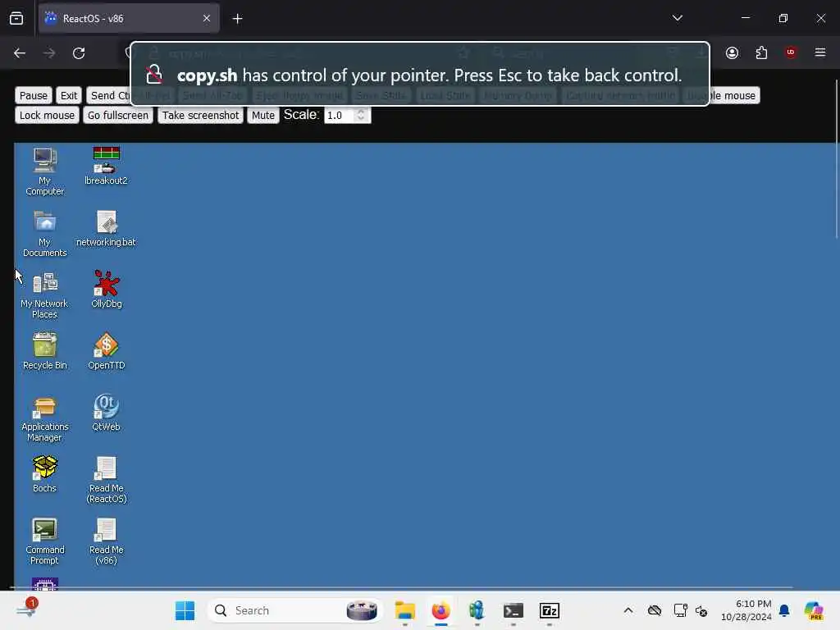Launch Bochs emulator shortcut

[44, 474]
